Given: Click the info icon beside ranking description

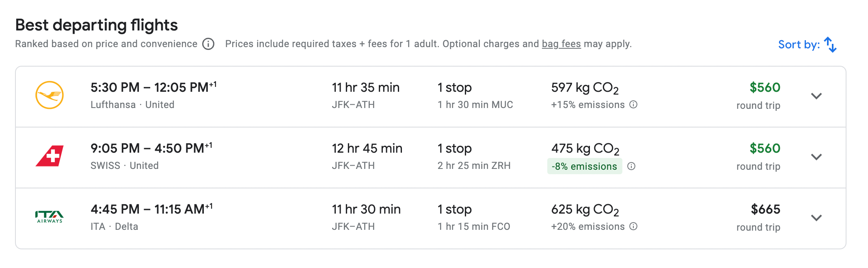Looking at the screenshot, I should click(x=208, y=44).
